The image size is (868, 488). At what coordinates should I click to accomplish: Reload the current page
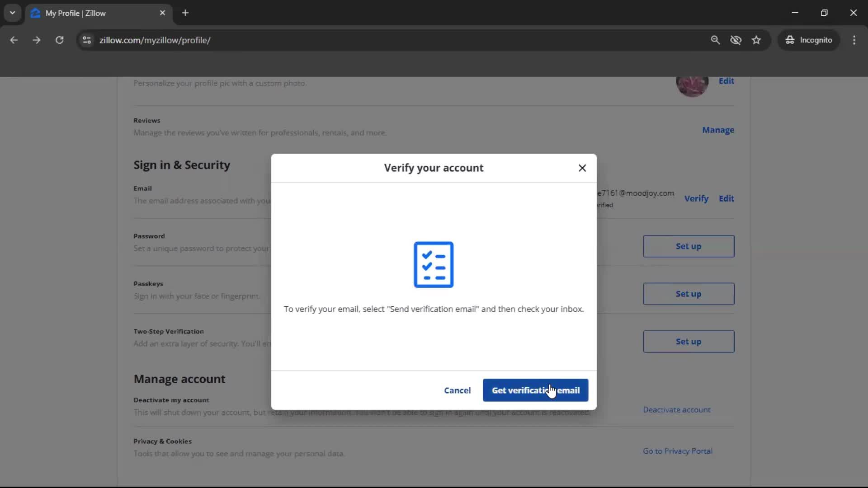(59, 40)
